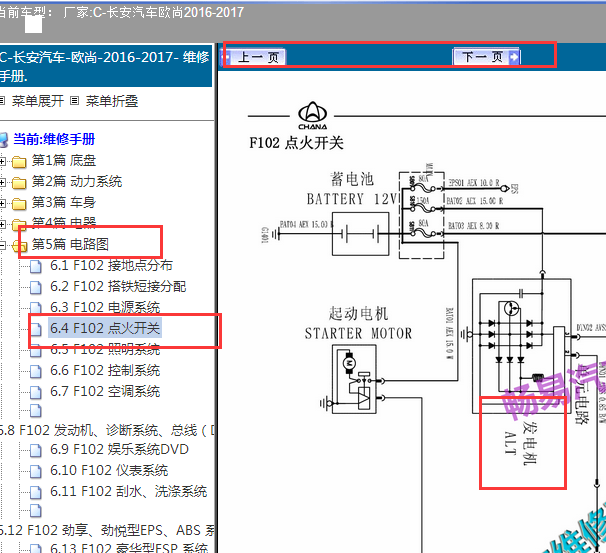Open chapter 第2篇 动力系统

[x=77, y=181]
